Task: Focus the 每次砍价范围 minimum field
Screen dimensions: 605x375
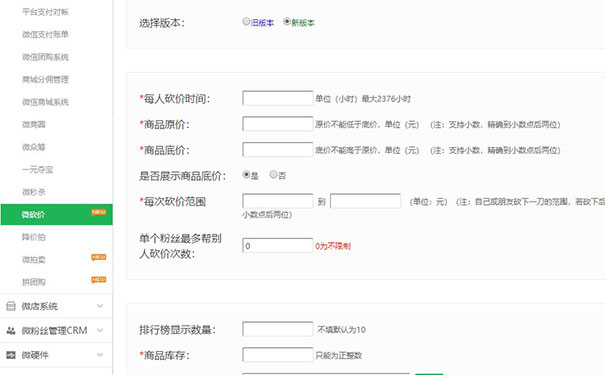Action: tap(277, 201)
